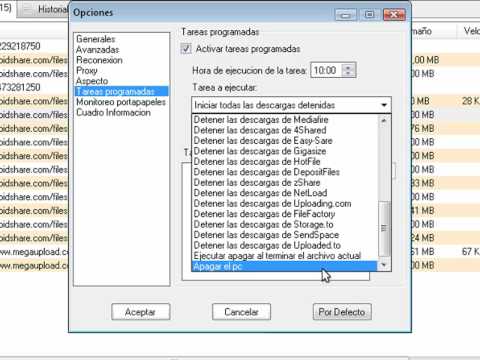Minimize the Opciones dialog

point(346,15)
